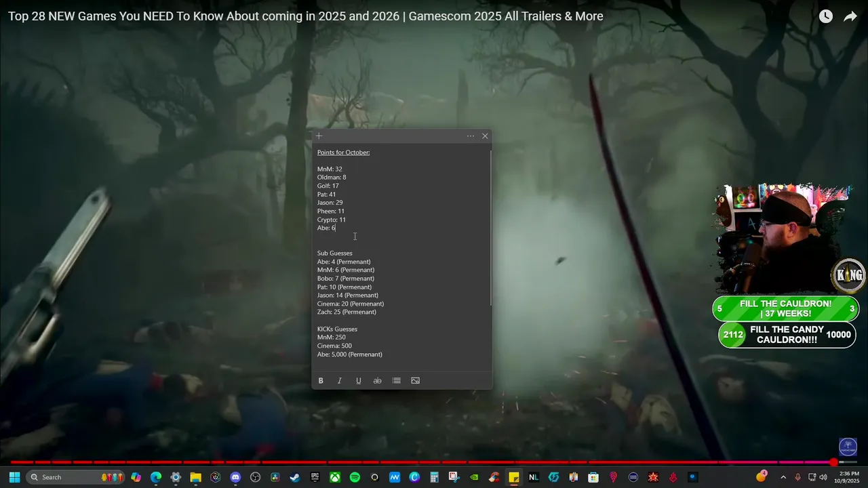Click 'Zach: 25 (Permenant)' line
The width and height of the screenshot is (868, 488).
tap(347, 312)
